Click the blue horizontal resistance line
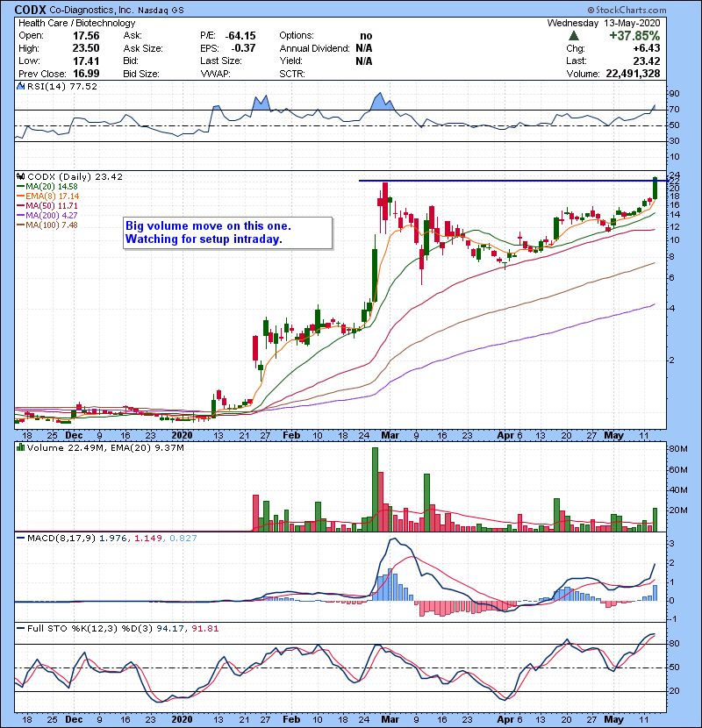This screenshot has height=728, width=702. pos(512,181)
